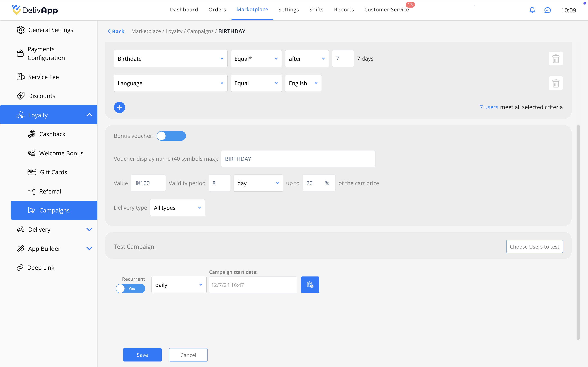
Task: Click Choose Users to test
Action: coord(534,247)
